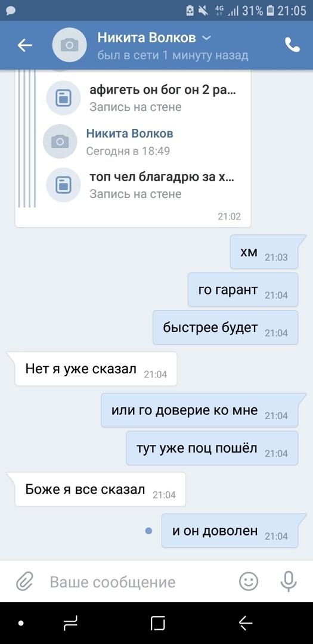Tap Android back navigation arrow
The image size is (313, 644).
click(246, 624)
